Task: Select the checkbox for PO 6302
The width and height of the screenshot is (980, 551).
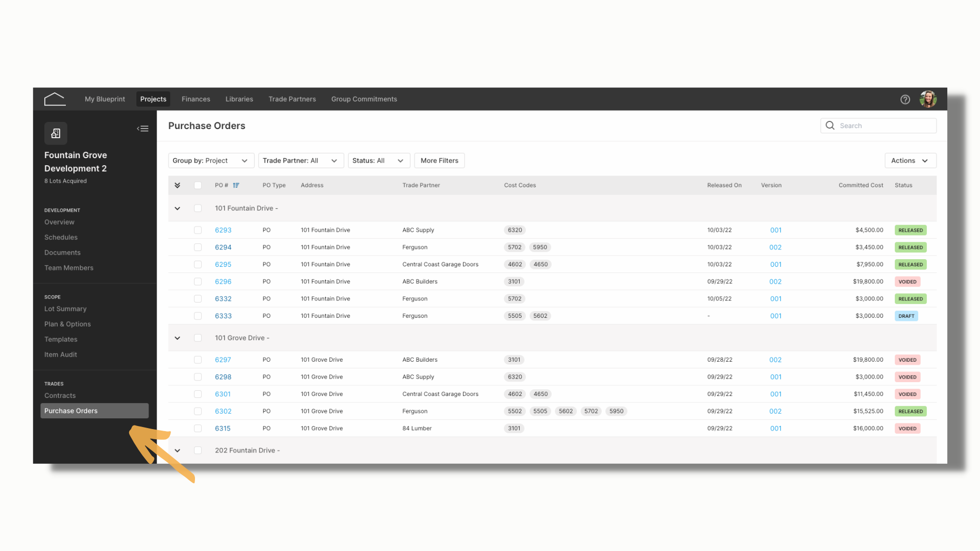Action: (198, 411)
